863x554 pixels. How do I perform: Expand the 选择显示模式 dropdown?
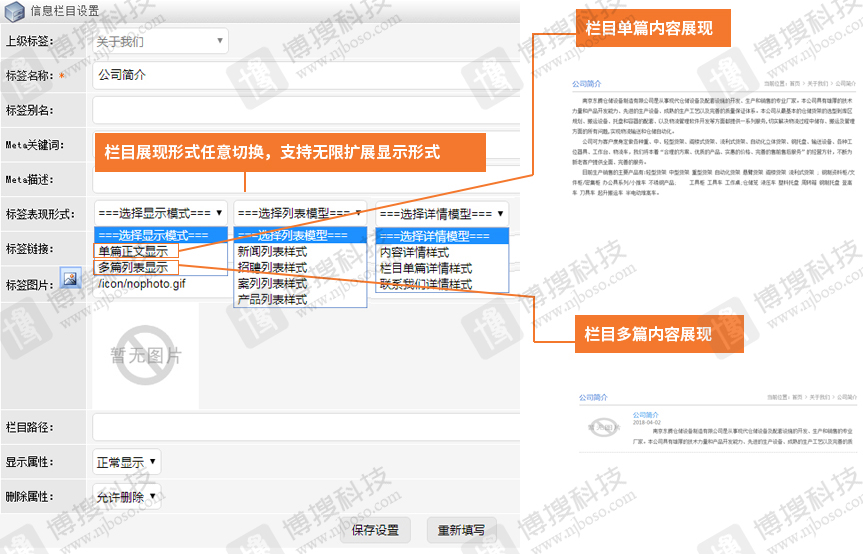[x=158, y=214]
